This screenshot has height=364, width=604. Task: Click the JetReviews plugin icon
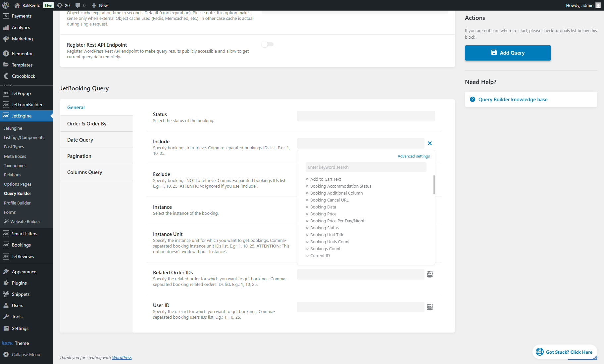pyautogui.click(x=6, y=256)
